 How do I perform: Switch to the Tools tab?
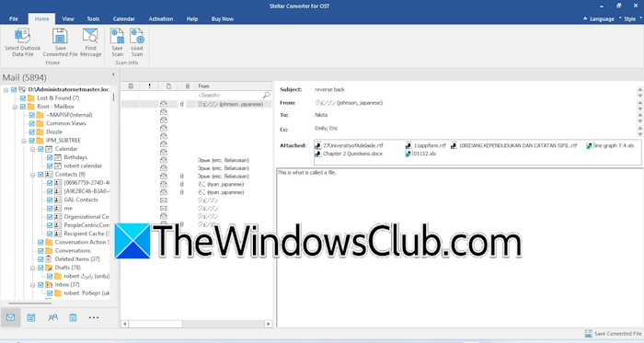pos(93,19)
